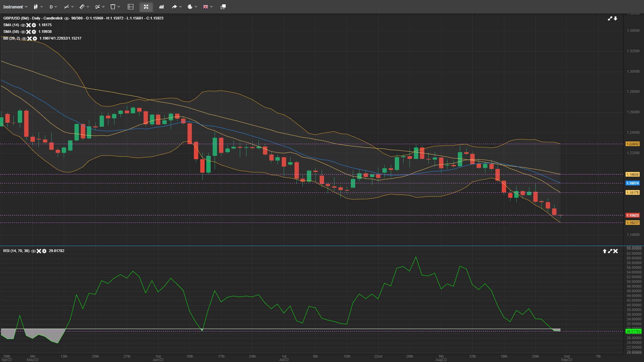Screen dimensions: 644x362
Task: Click the green 29.01782 RSI value marker
Action: pos(633,331)
